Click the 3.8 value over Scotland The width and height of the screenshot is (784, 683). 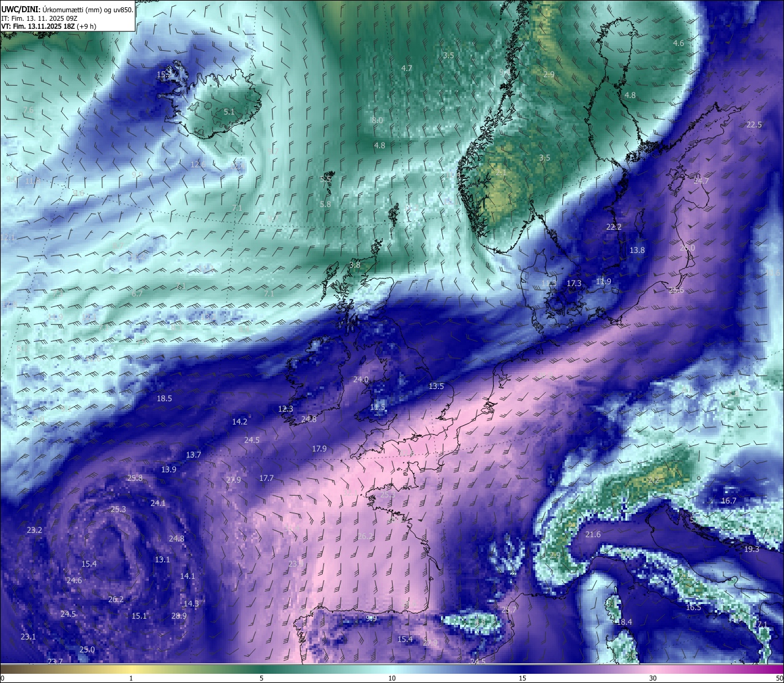(x=355, y=265)
